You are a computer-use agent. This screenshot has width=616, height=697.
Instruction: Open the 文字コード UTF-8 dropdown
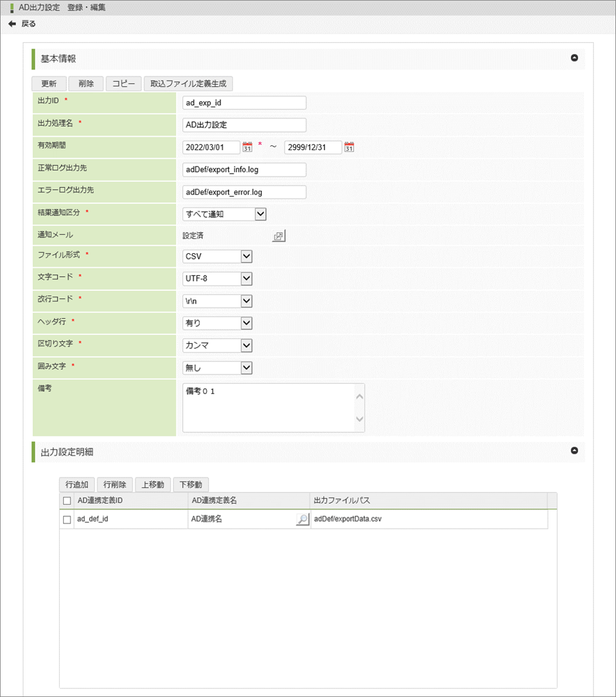pos(246,279)
